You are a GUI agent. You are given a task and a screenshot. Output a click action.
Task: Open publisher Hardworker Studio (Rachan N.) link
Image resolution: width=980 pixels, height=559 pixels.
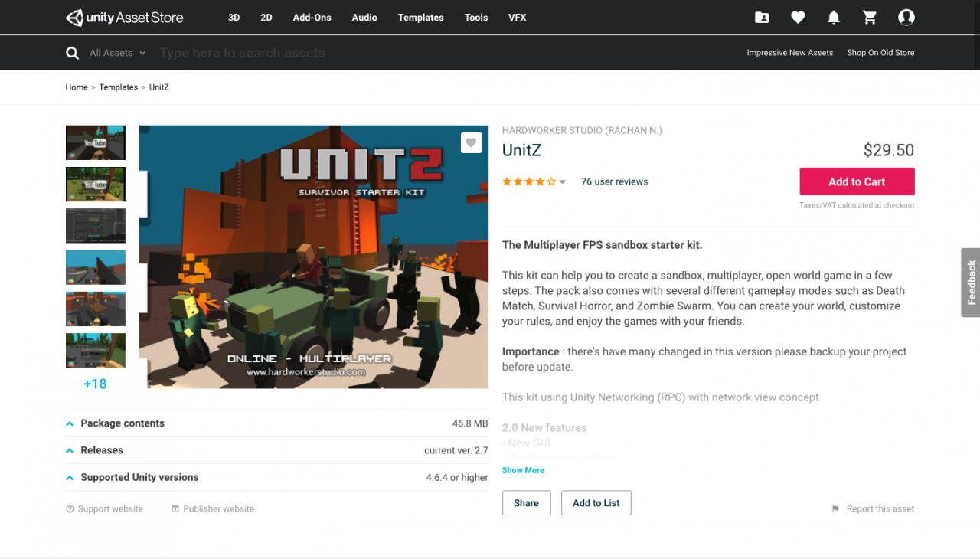[x=582, y=131]
